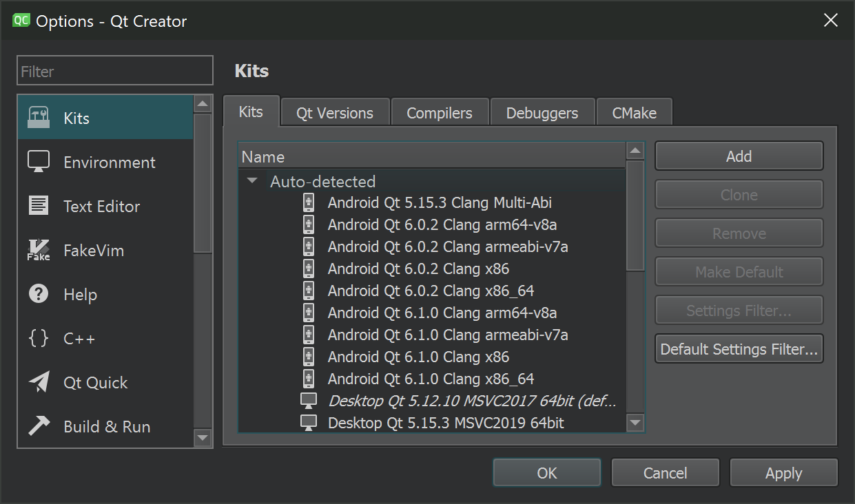Select the Environment monitor icon
The height and width of the screenshot is (504, 855).
(39, 162)
